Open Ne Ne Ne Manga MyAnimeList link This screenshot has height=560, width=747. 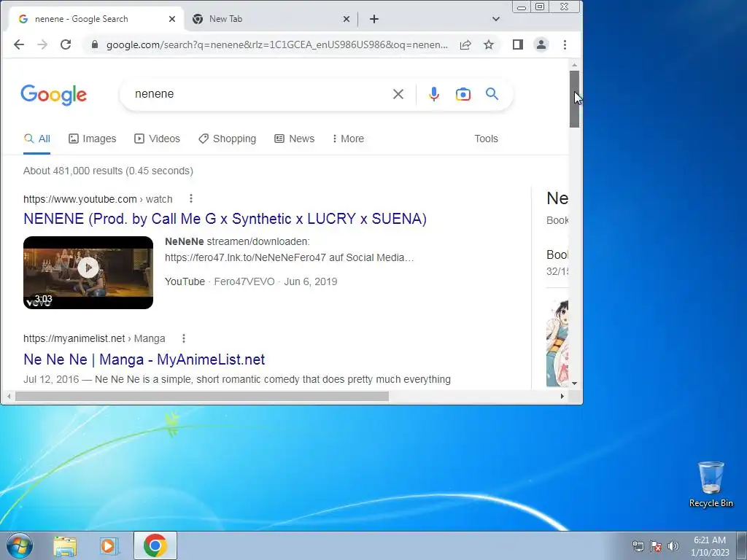pyautogui.click(x=144, y=359)
